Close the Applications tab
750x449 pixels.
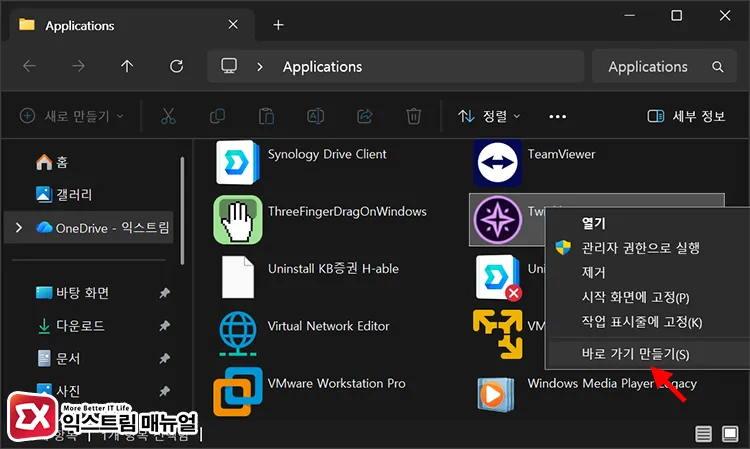(x=233, y=24)
